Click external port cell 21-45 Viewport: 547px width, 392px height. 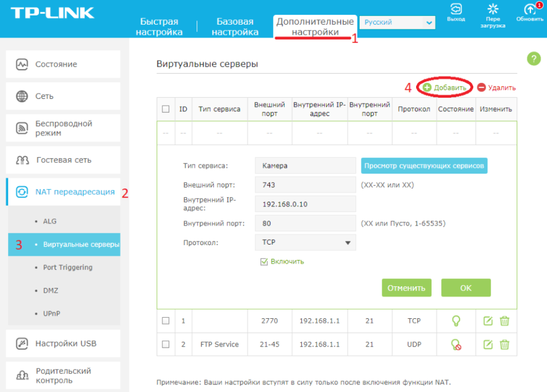[270, 344]
